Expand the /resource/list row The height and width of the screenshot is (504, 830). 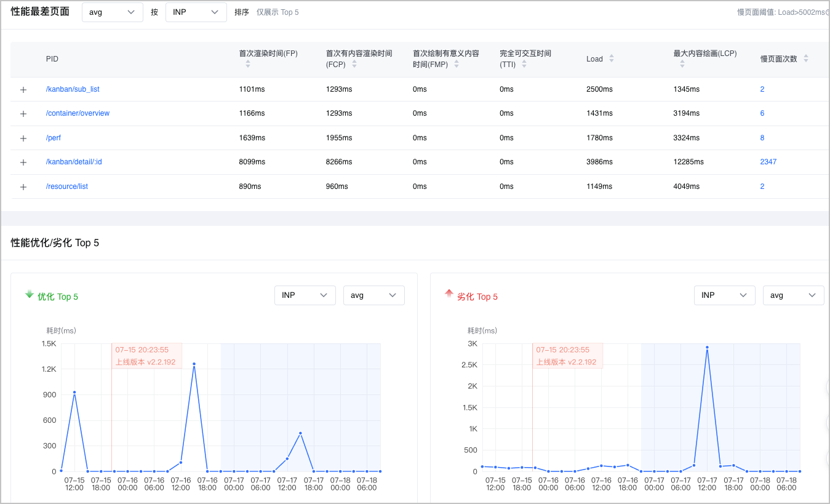pyautogui.click(x=23, y=187)
